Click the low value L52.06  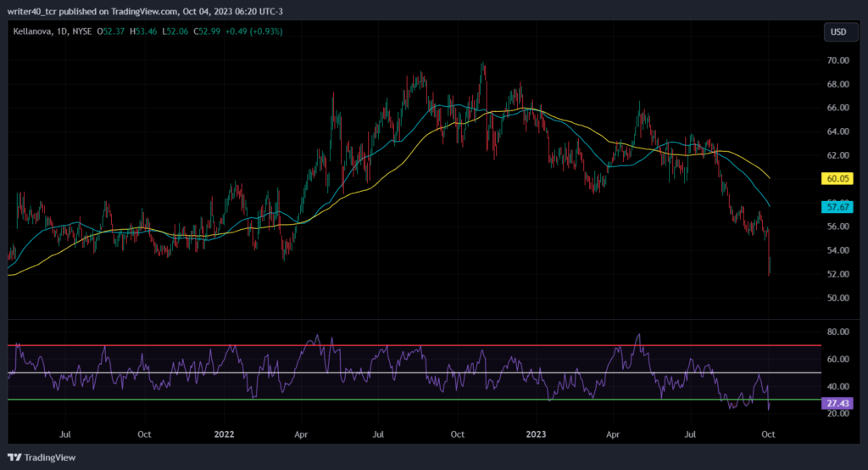click(175, 31)
